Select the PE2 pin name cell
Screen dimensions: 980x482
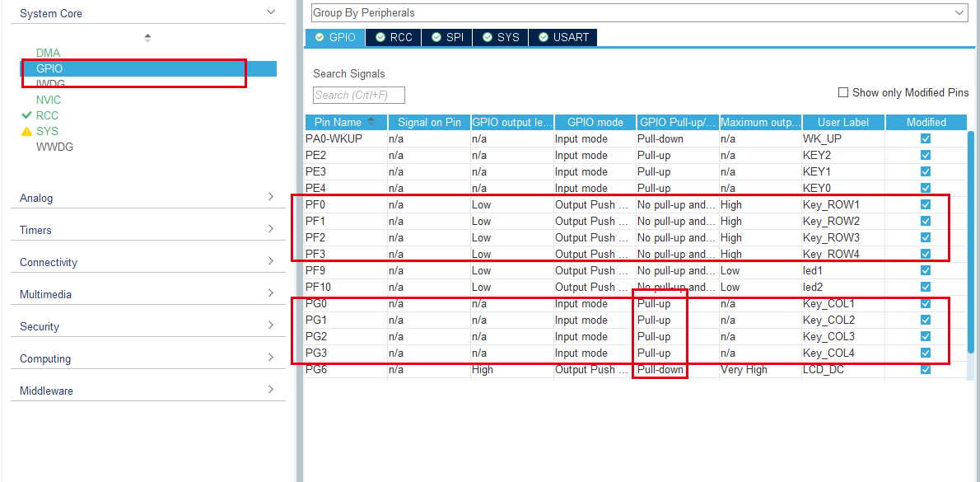[346, 155]
